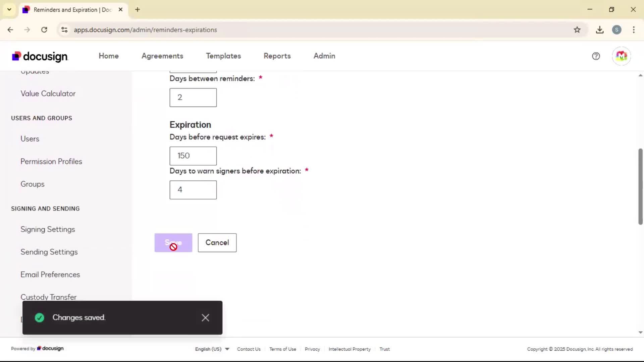Click the browser forward arrow
This screenshot has height=362, width=644.
pos(27,30)
